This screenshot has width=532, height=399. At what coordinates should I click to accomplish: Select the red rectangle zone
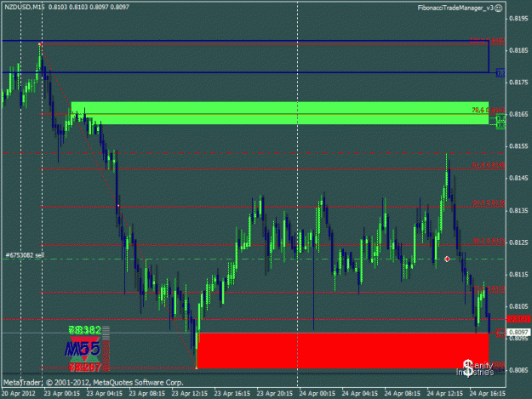click(x=343, y=351)
